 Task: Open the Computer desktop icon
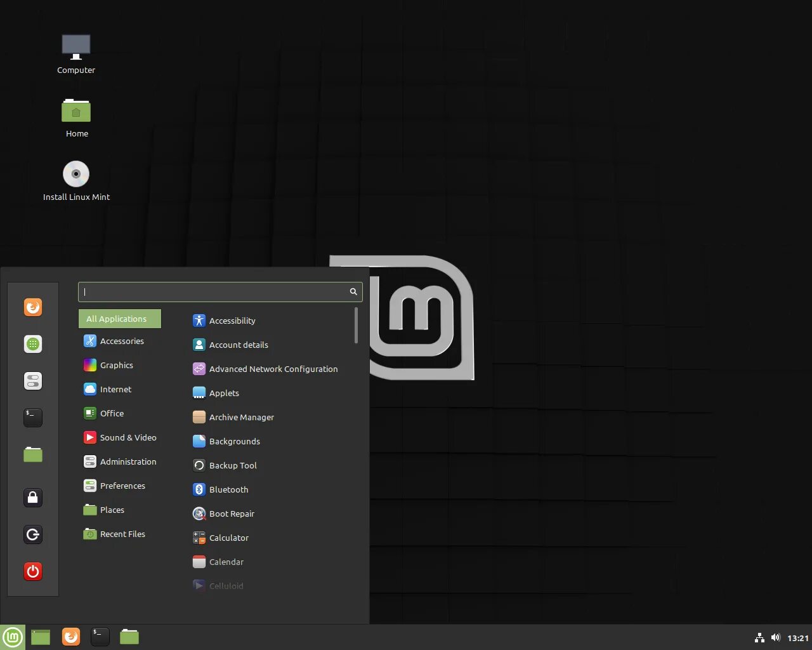[76, 54]
